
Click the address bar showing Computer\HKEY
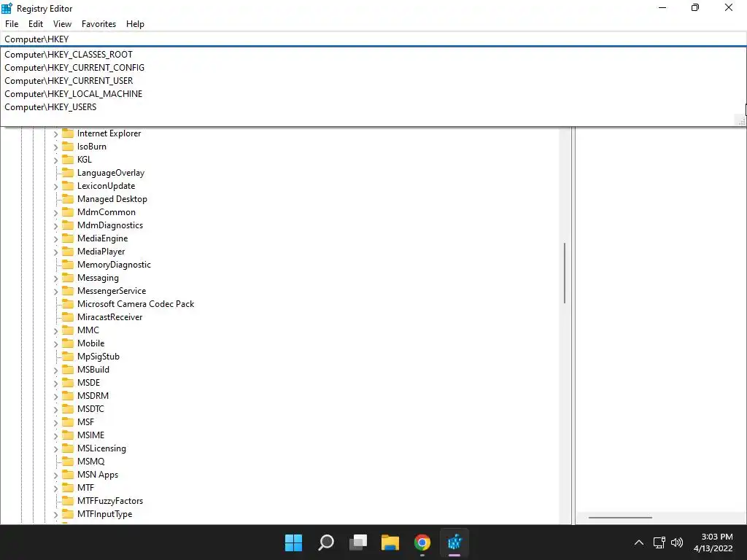373,39
